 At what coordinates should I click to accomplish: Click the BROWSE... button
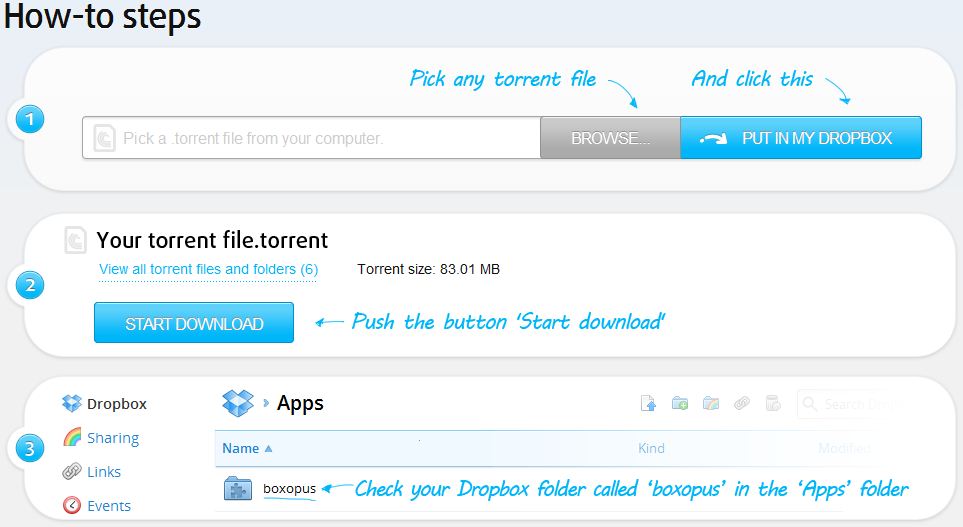click(610, 138)
